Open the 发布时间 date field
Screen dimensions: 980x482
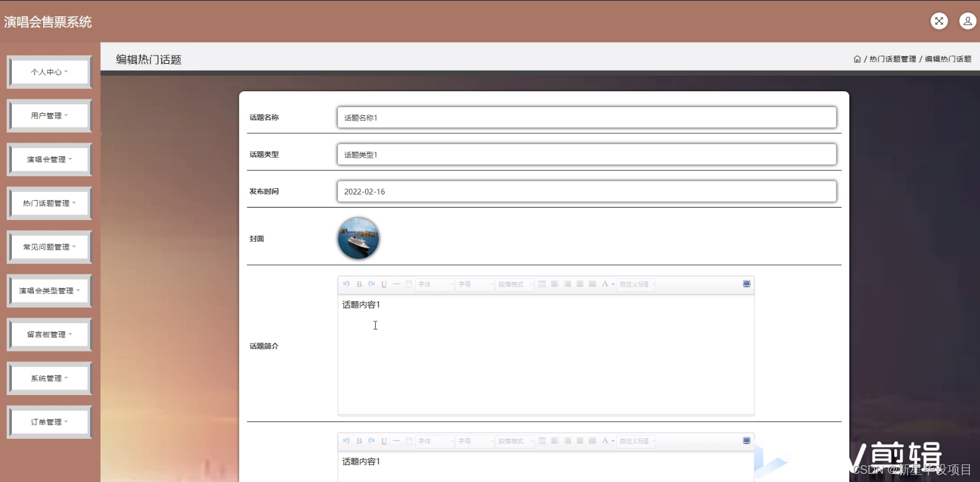pos(587,191)
